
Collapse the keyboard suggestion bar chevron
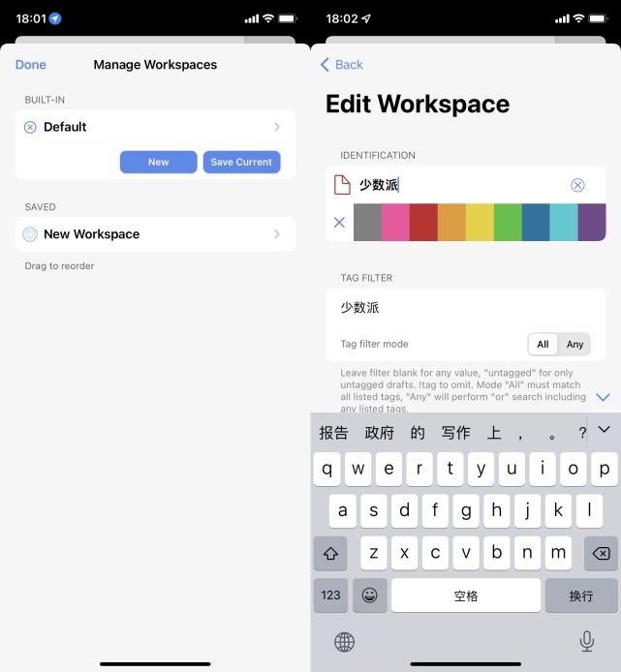point(604,429)
